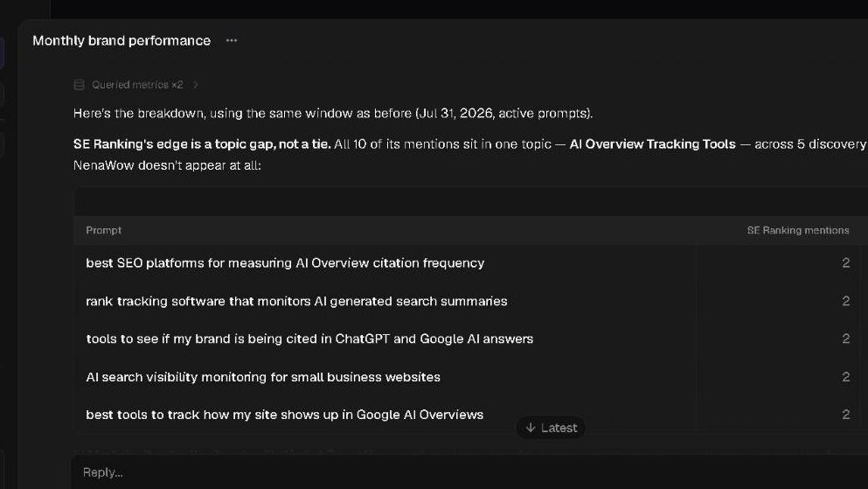Select row 'rank tracking software that monitors AI generated search summaries'
Viewport: 868px width, 489px height.
pos(470,301)
